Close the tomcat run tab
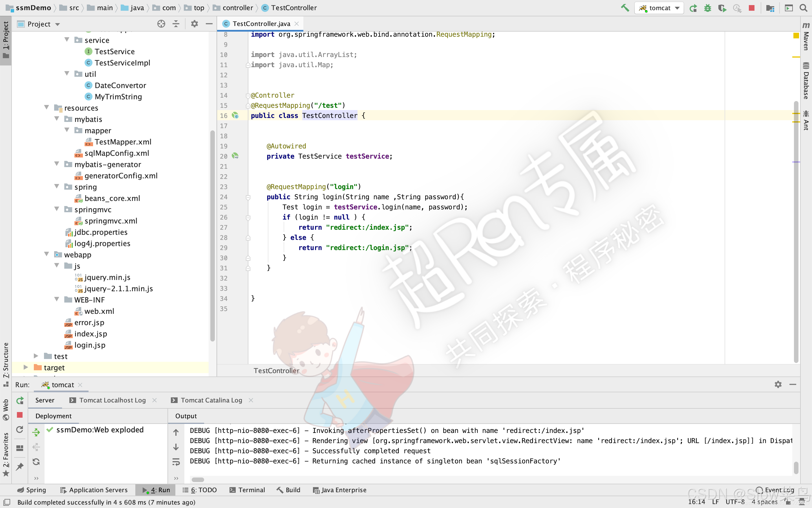 pyautogui.click(x=80, y=385)
